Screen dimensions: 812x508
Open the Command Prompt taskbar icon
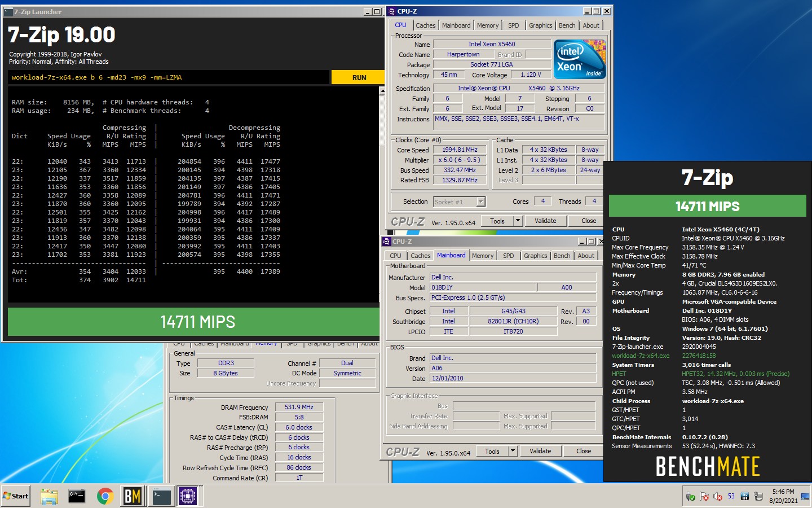pyautogui.click(x=77, y=496)
